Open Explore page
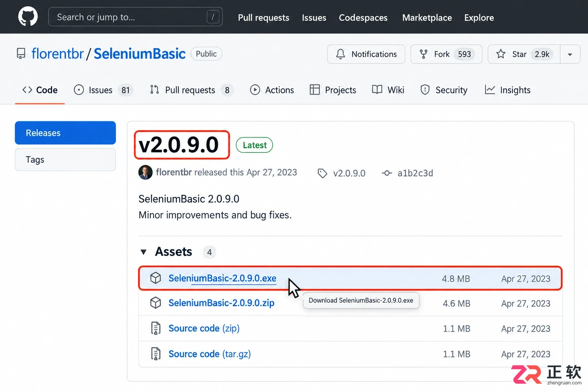This screenshot has width=588, height=392. pos(479,18)
